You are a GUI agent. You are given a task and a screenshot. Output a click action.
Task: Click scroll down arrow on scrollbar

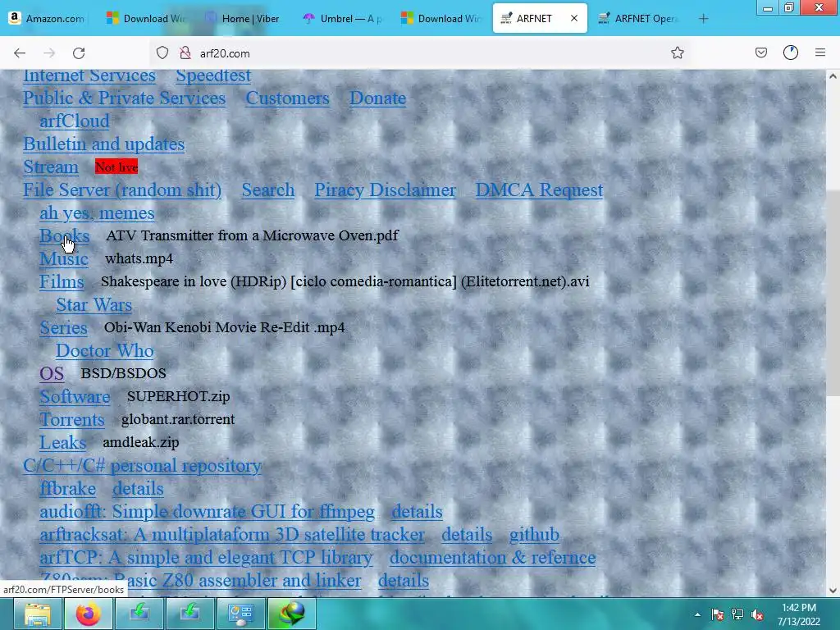pyautogui.click(x=833, y=591)
